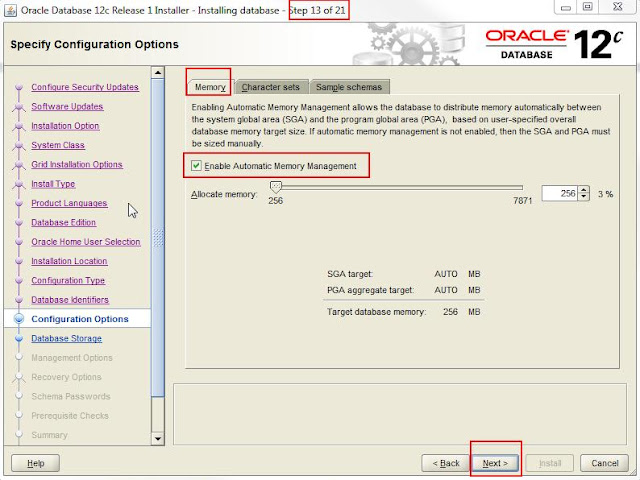The image size is (640, 480).
Task: Go to Grid Installation Options step
Action: [x=77, y=164]
